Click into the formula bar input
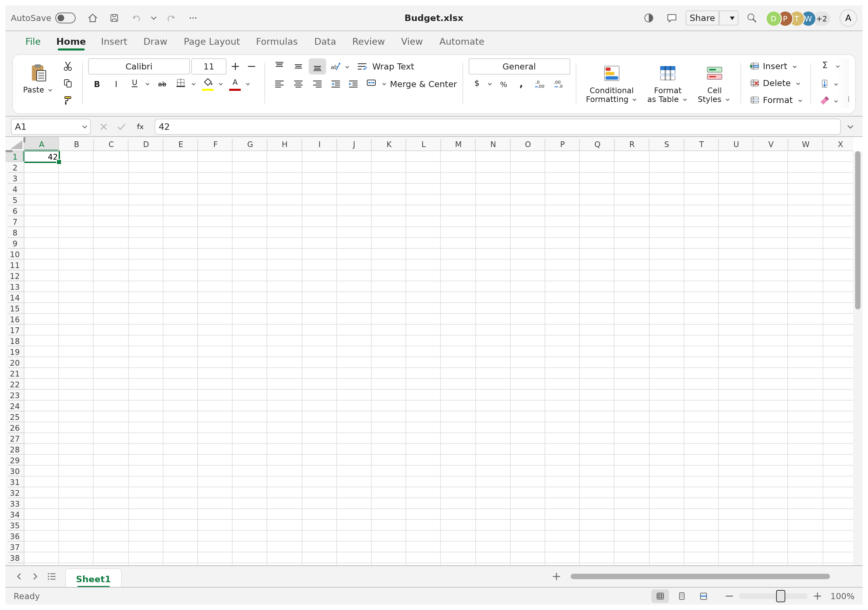 (497, 127)
